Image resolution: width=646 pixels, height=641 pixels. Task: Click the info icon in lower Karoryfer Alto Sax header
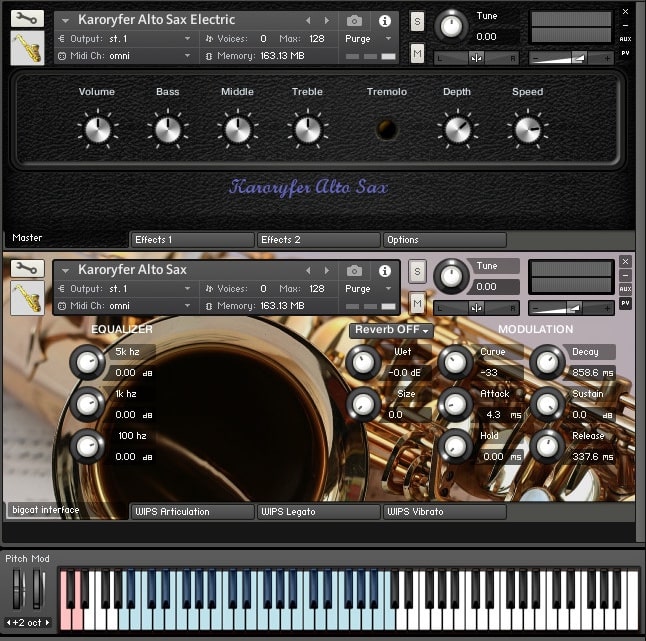[x=384, y=270]
